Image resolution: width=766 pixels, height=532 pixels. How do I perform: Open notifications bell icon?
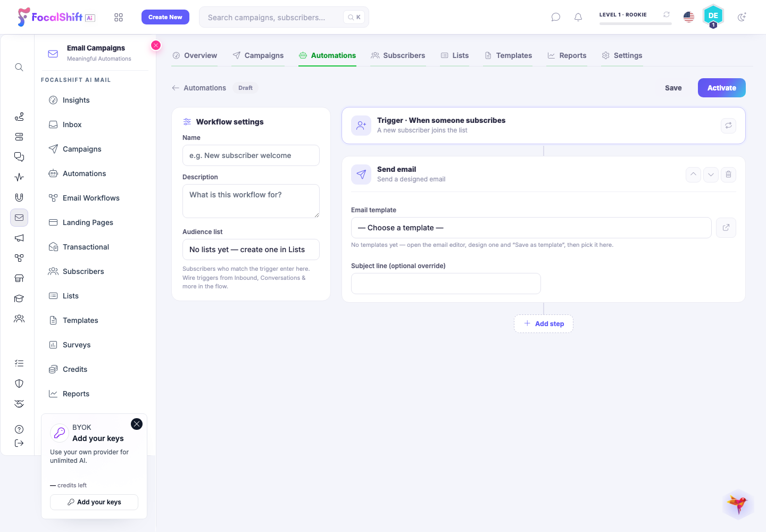(x=578, y=17)
